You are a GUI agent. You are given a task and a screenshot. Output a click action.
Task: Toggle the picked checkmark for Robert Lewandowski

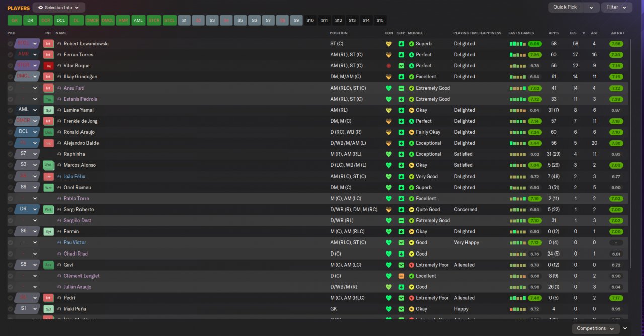pyautogui.click(x=10, y=44)
